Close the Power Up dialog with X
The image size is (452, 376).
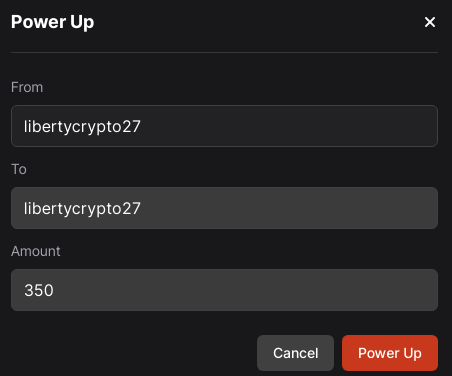[430, 22]
